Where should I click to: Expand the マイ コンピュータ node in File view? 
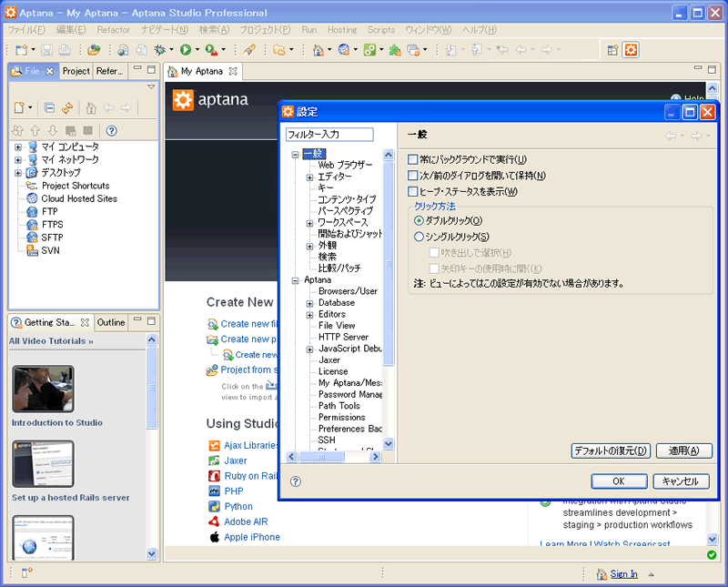(17, 147)
